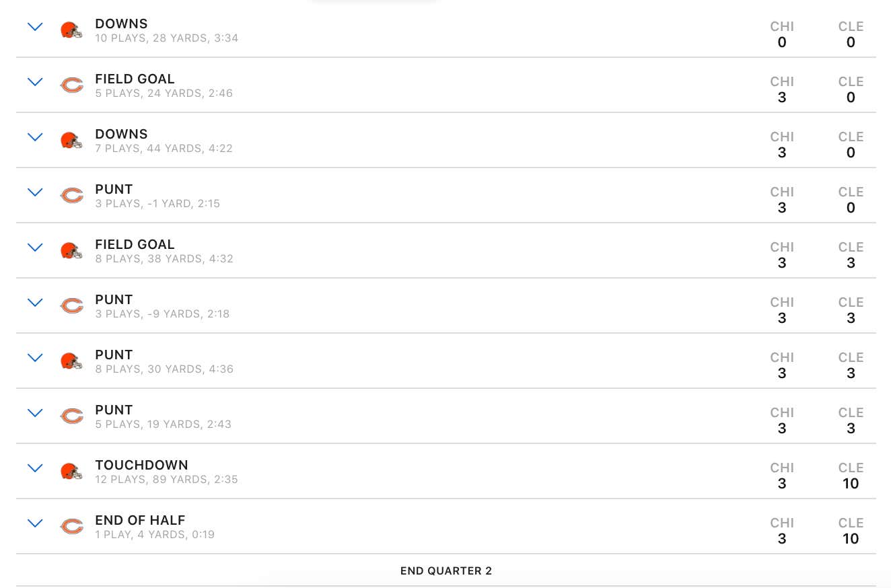Click Browns helmet on 8-play Field Goal drive
The height and width of the screenshot is (588, 891).
click(71, 251)
